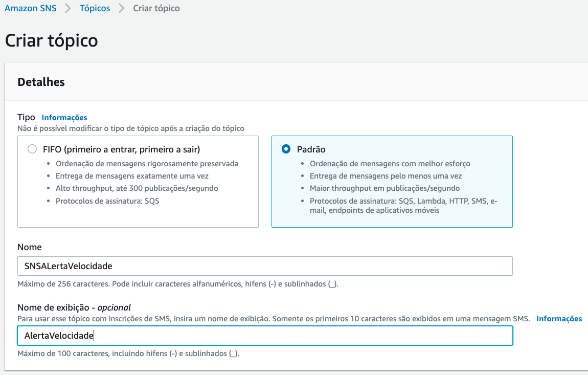The image size is (588, 375).
Task: Click the Nome field label
Action: (30, 247)
